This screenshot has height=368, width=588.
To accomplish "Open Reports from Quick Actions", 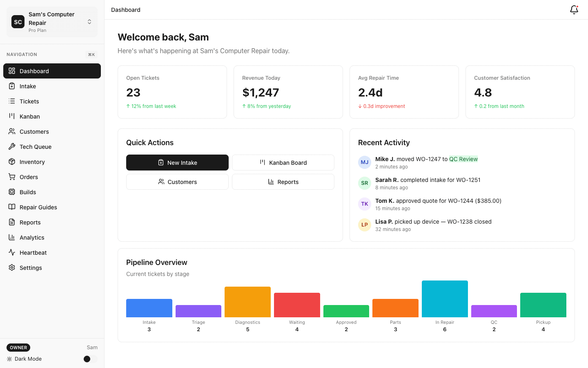I will pos(283,182).
